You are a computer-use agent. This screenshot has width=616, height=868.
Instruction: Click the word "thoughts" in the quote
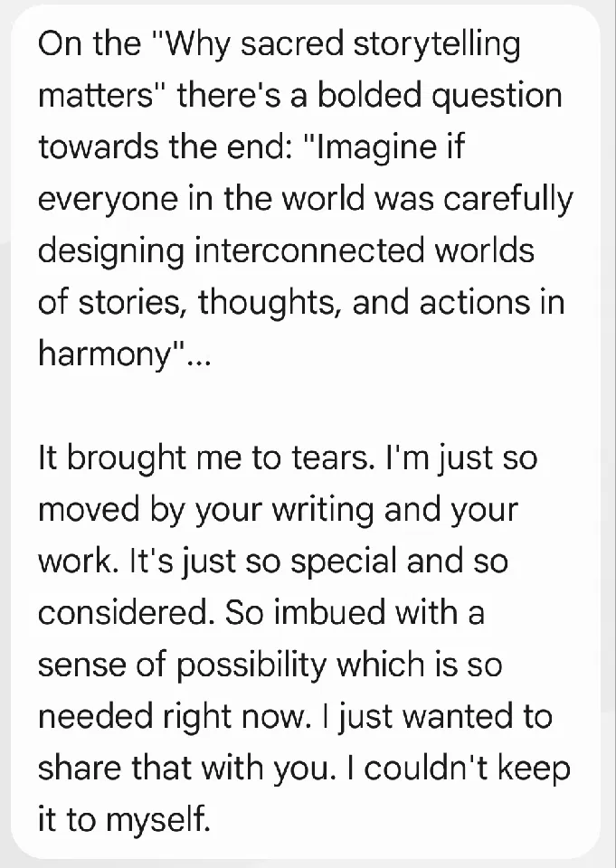click(269, 302)
